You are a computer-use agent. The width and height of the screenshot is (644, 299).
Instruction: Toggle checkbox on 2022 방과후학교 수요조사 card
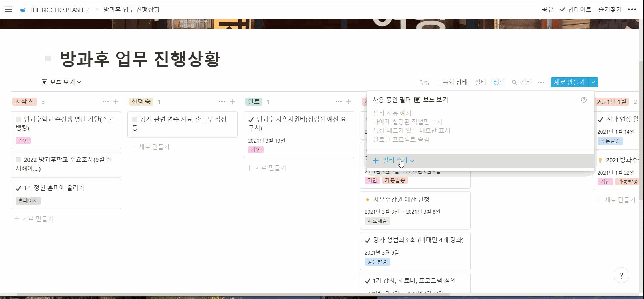[x=19, y=160]
